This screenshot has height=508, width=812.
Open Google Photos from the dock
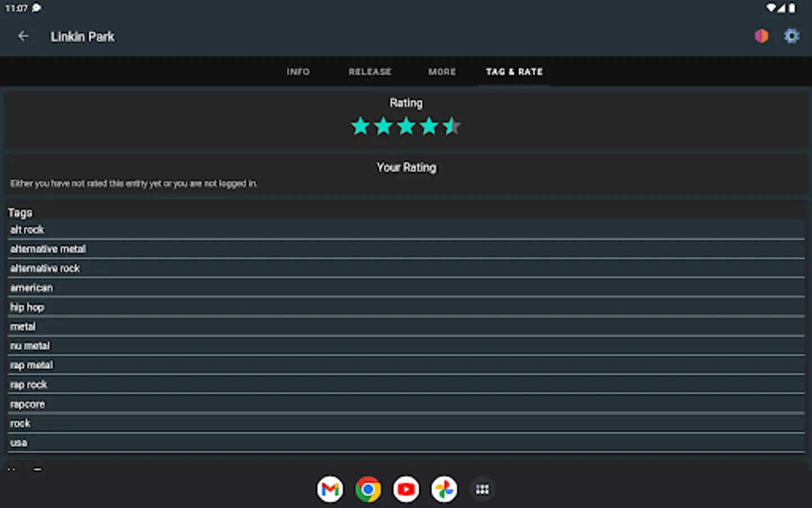(x=444, y=489)
